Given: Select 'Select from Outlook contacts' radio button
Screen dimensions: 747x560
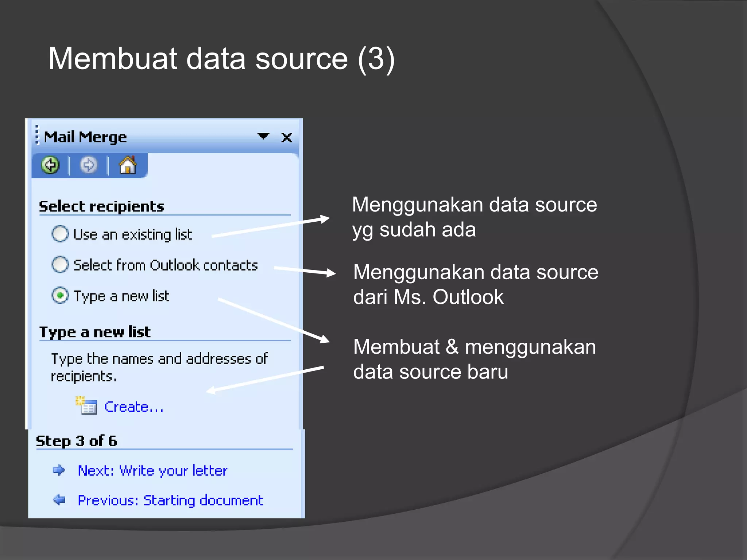Looking at the screenshot, I should coord(60,264).
